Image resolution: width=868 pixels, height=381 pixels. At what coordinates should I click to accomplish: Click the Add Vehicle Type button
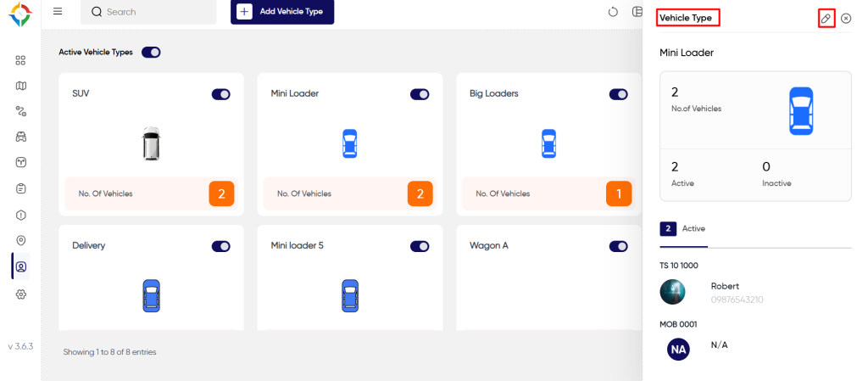(x=282, y=12)
